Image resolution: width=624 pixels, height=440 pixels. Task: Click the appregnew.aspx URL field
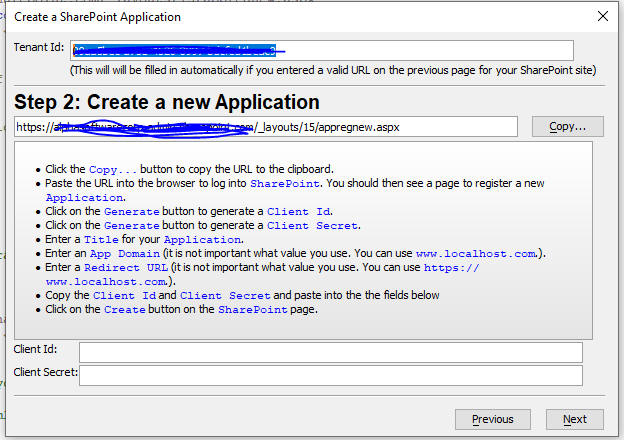click(266, 127)
